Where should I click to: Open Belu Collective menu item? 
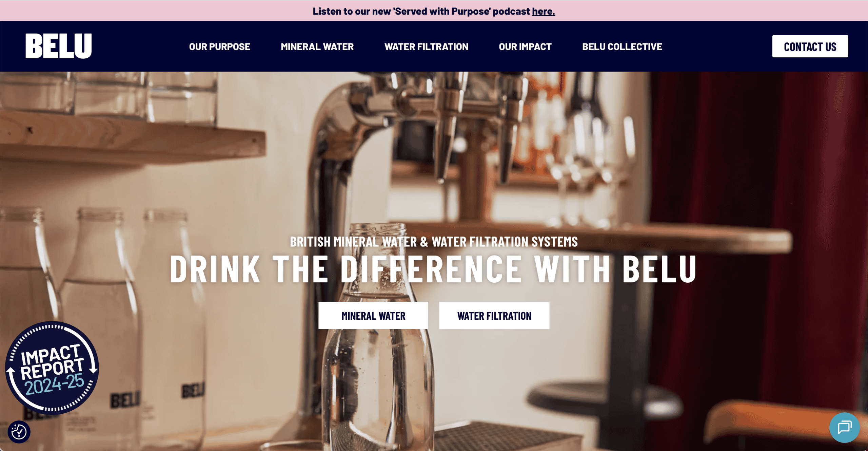[x=622, y=46]
